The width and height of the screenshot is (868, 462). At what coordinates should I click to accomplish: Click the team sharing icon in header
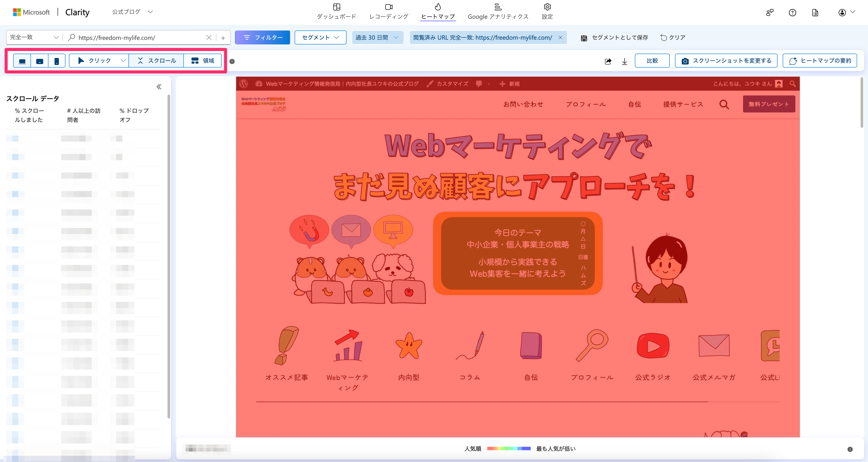click(x=770, y=13)
